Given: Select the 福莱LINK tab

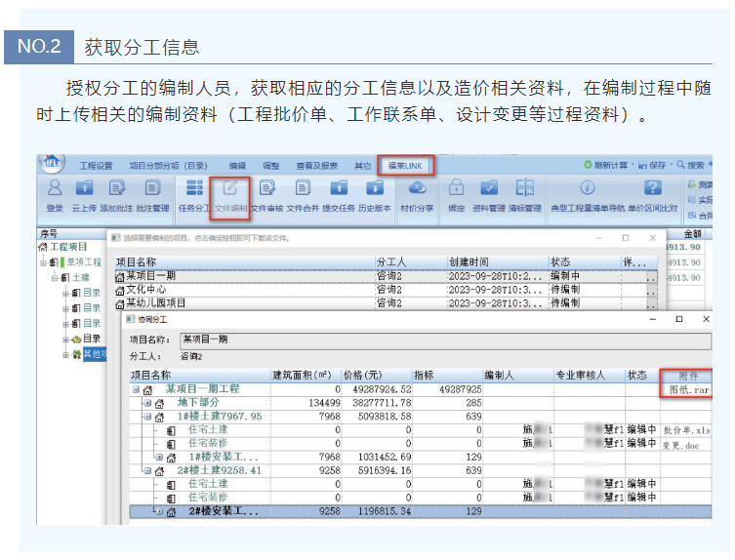Looking at the screenshot, I should 405,166.
